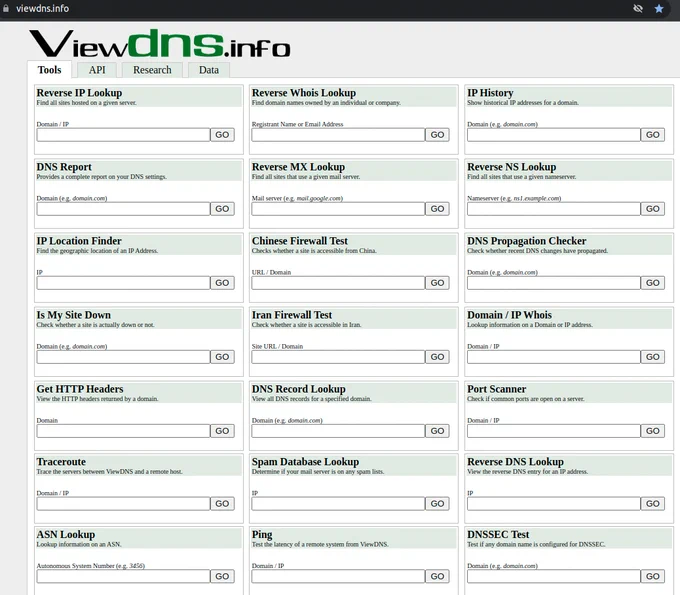Image resolution: width=680 pixels, height=595 pixels.
Task: Focus the Traceroute Domain/IP field
Action: tap(123, 504)
